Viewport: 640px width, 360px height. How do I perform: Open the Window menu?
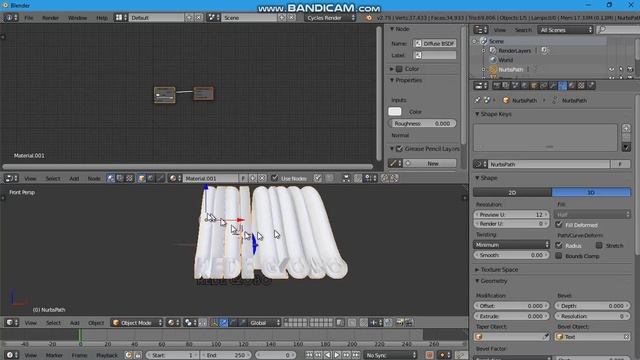pyautogui.click(x=77, y=18)
